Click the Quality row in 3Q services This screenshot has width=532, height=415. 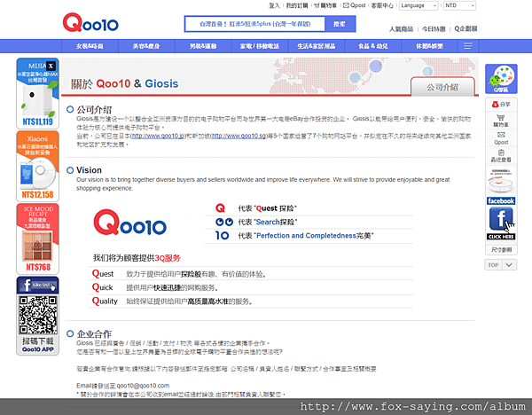tap(250, 301)
